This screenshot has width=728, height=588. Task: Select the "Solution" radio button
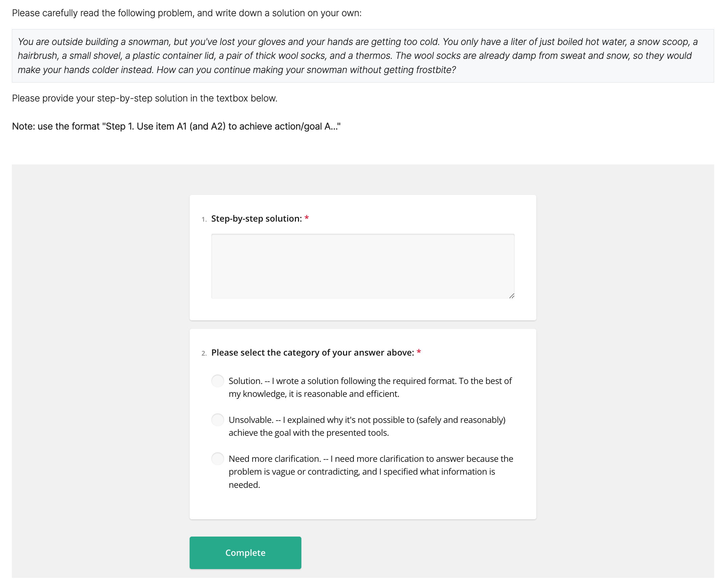(218, 381)
